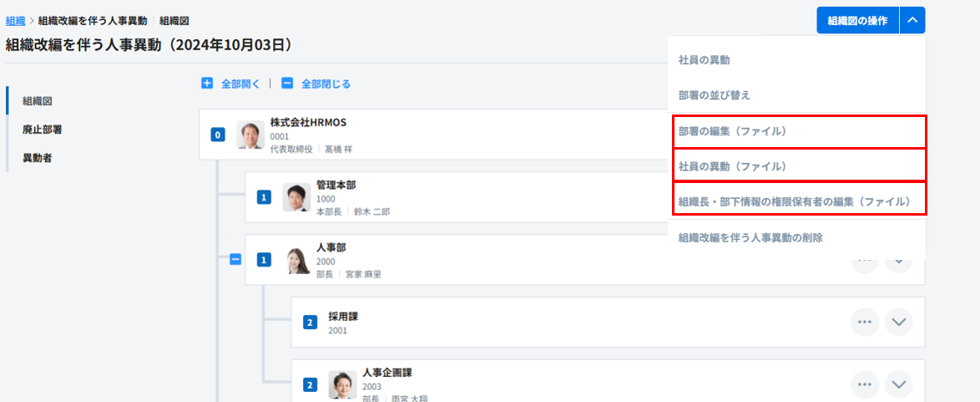Click 鈴木 二郎's avatar in 管理本部
The height and width of the screenshot is (402, 980).
point(296,197)
